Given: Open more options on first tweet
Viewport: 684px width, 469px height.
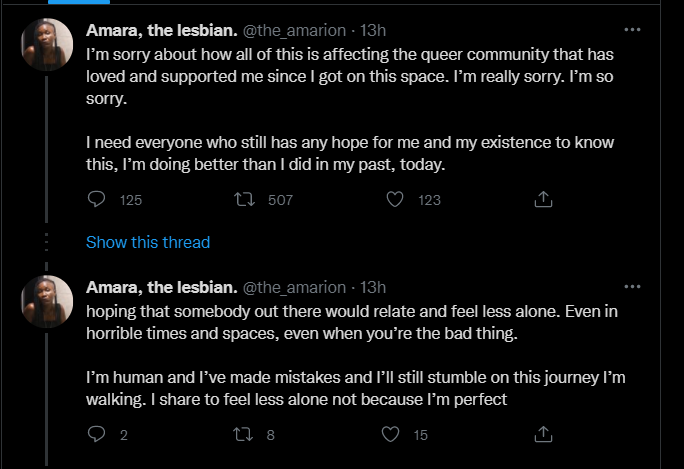Looking at the screenshot, I should point(632,30).
